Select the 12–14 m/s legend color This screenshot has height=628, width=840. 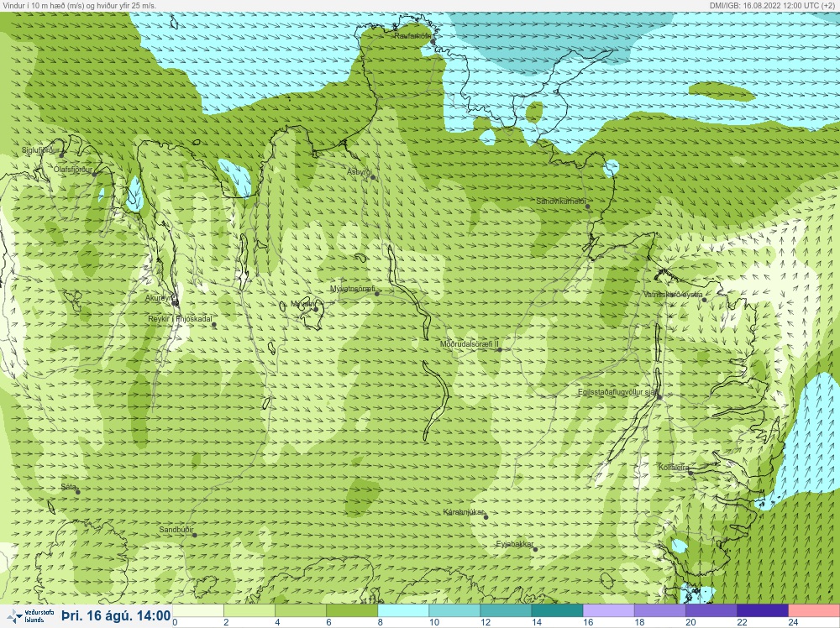click(506, 610)
